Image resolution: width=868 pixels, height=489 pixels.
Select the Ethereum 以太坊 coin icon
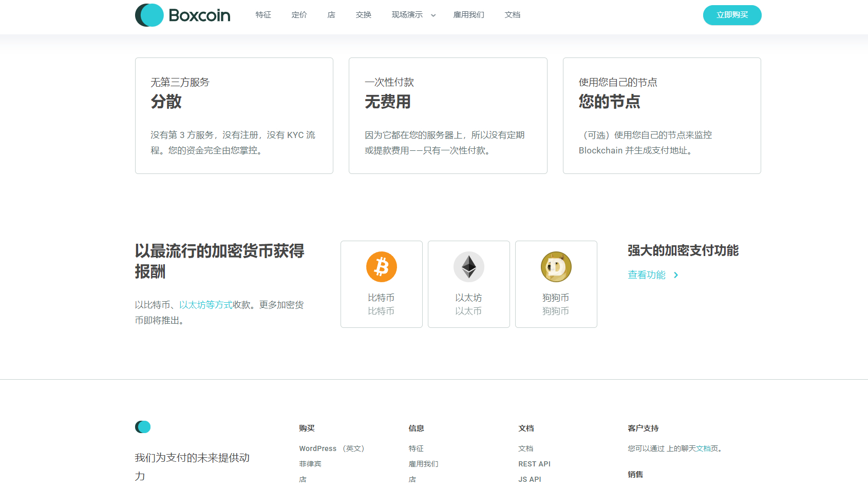(468, 267)
